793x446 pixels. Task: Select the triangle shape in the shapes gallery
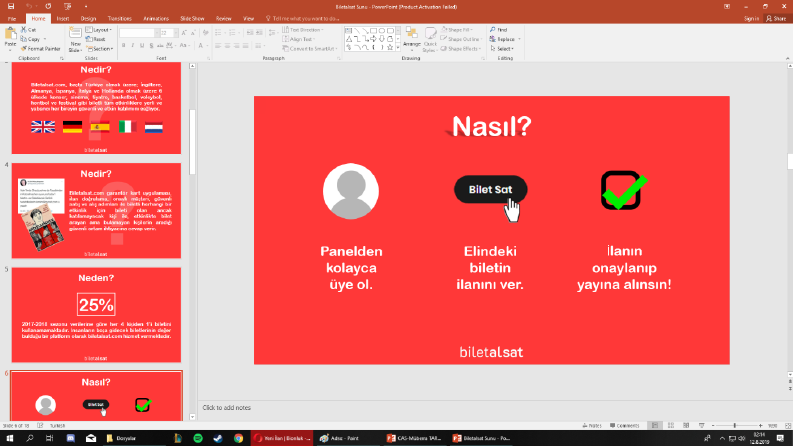coord(348,39)
